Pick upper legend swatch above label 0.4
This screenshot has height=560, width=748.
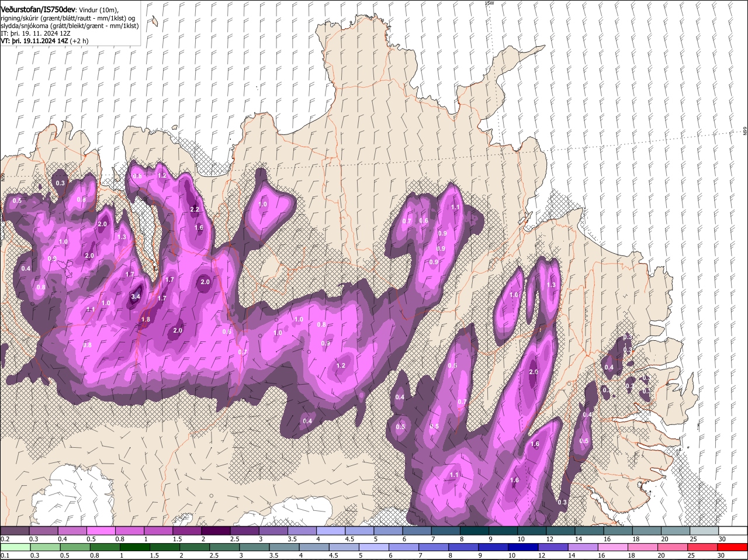tap(72, 531)
